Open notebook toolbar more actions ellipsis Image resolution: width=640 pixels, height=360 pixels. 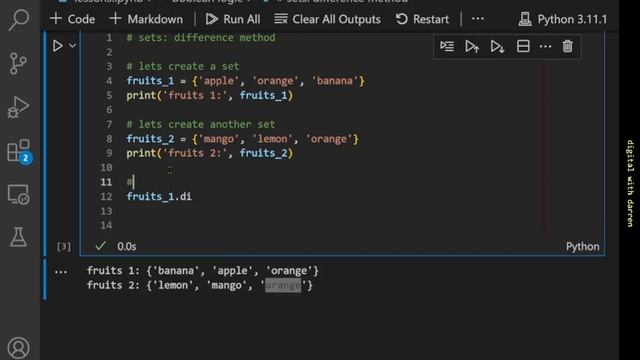[478, 19]
